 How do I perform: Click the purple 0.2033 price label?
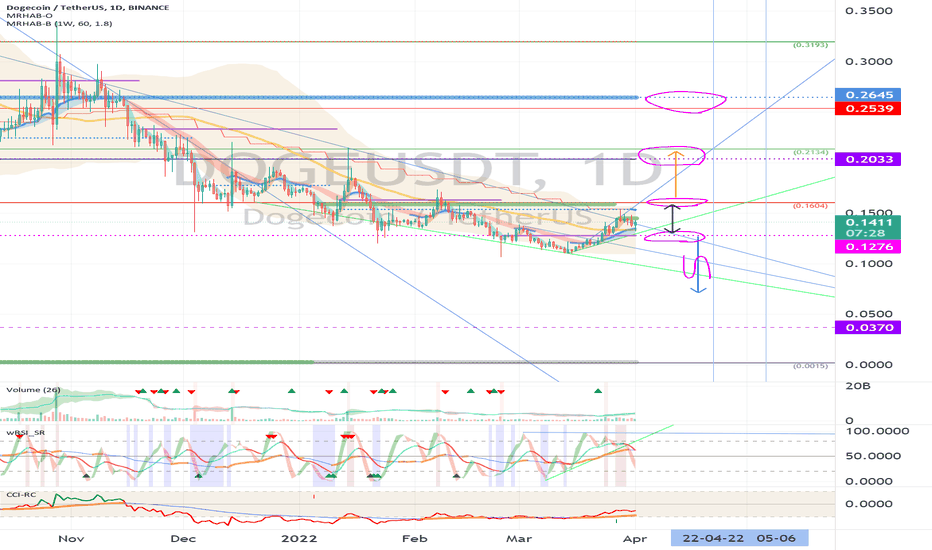click(x=868, y=159)
